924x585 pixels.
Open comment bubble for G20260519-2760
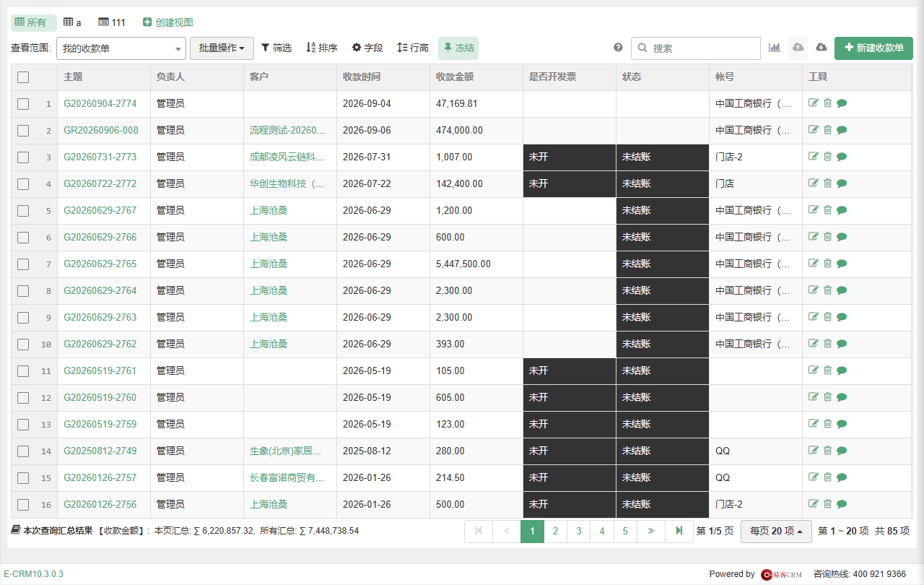(842, 397)
